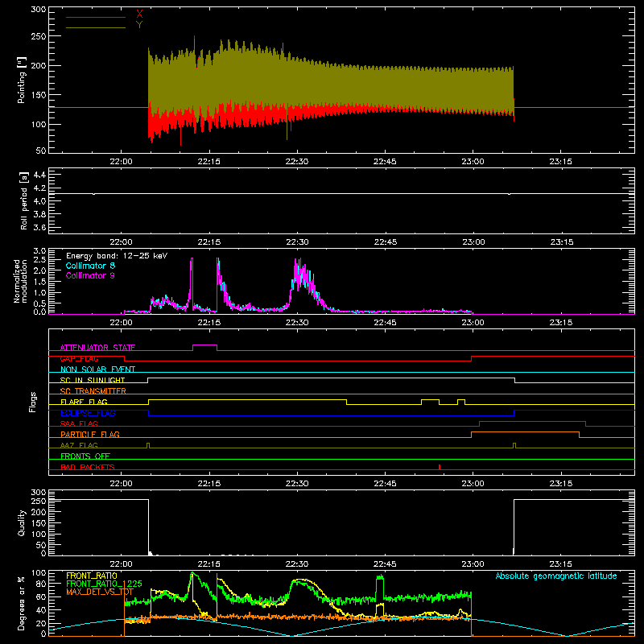
Task: Click the SC_TRANSMITTER flag label
Action: coord(93,391)
